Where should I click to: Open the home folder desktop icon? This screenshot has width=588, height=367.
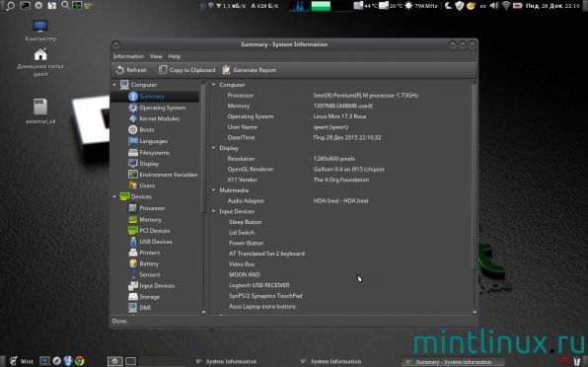40,62
